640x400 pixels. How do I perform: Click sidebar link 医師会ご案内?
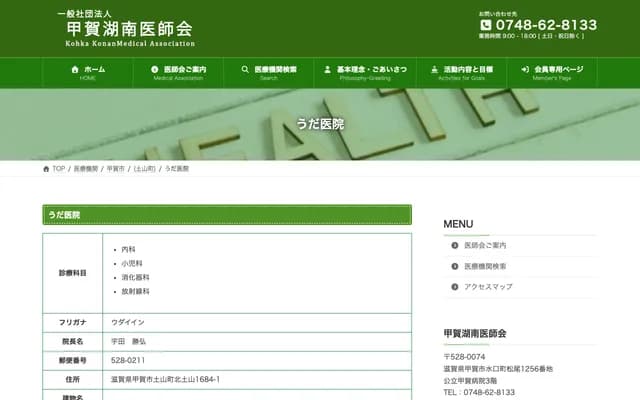pos(485,245)
